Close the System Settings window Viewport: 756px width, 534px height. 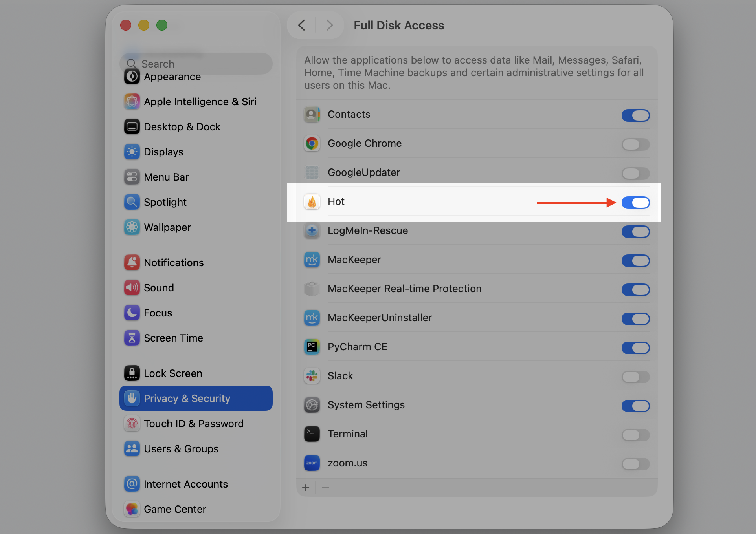[126, 26]
